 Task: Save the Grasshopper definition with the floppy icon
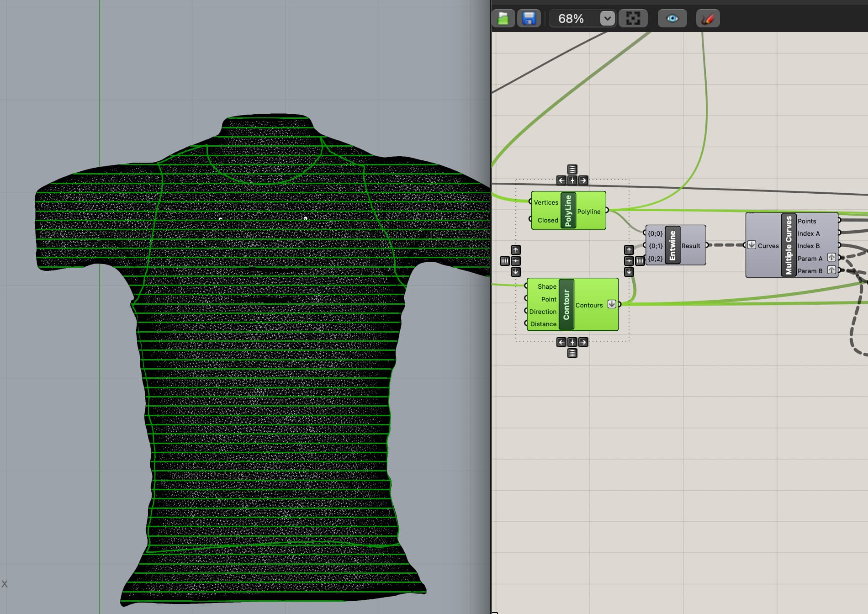(529, 19)
